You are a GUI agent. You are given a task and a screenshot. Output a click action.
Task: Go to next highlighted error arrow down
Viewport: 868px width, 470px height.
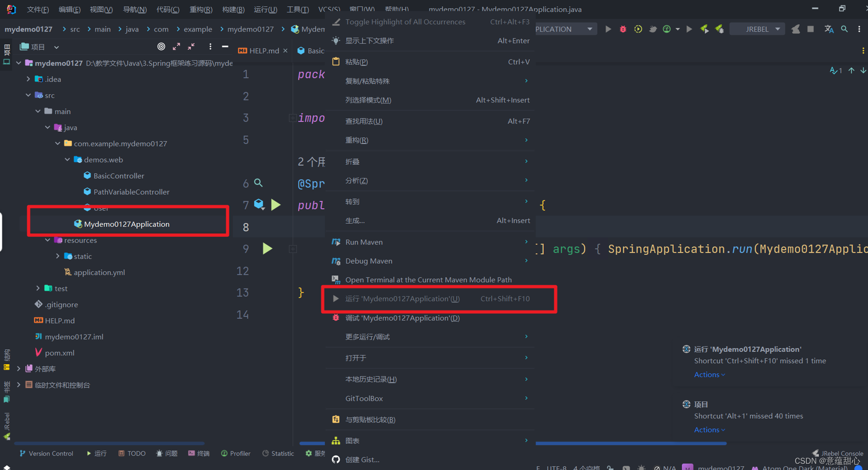point(863,70)
